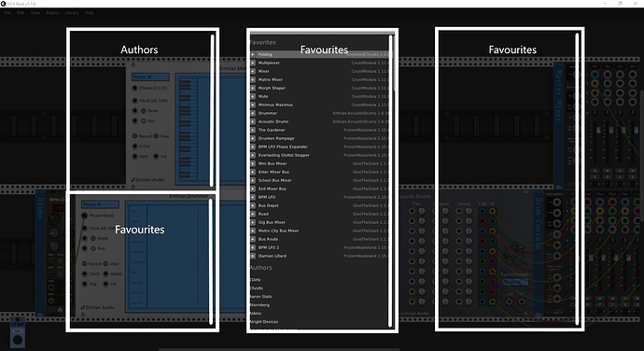
Task: Click the star icon next to Road
Action: (x=253, y=214)
